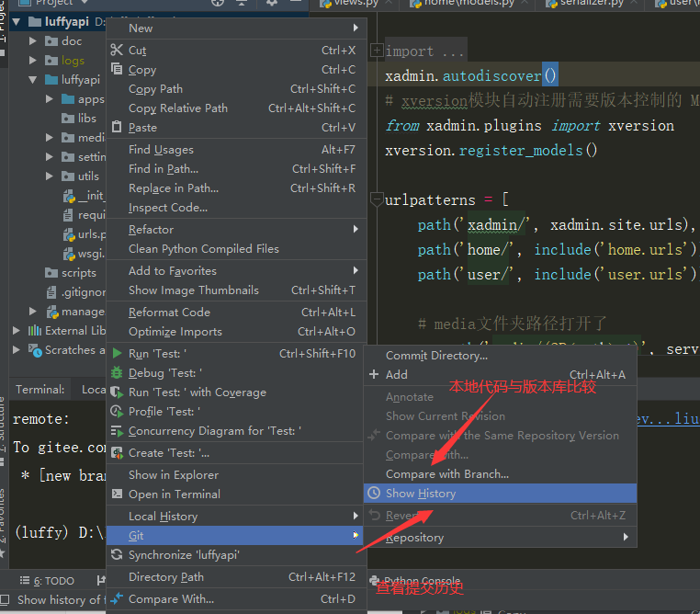Open the New submenu
The image size is (700, 614).
(237, 28)
